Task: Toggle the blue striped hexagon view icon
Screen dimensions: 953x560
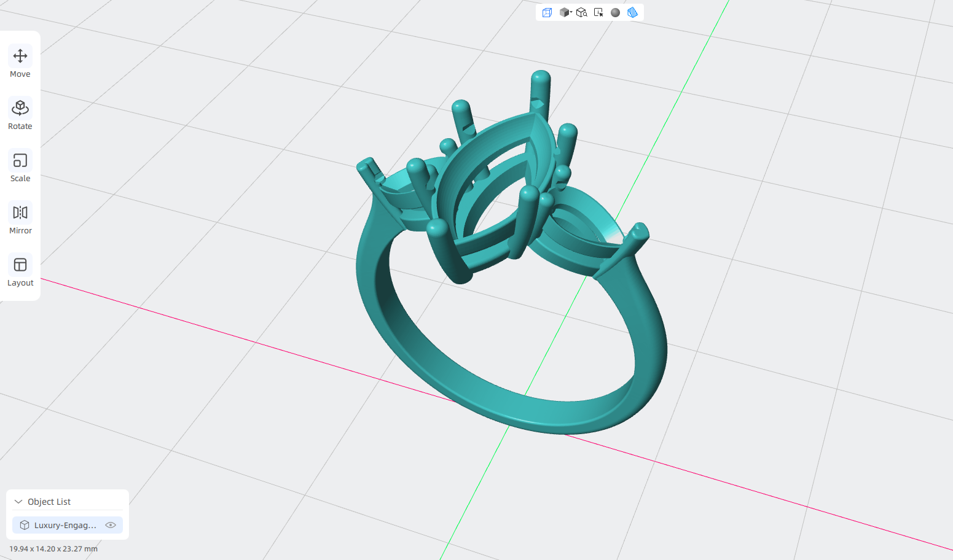Action: (x=632, y=12)
